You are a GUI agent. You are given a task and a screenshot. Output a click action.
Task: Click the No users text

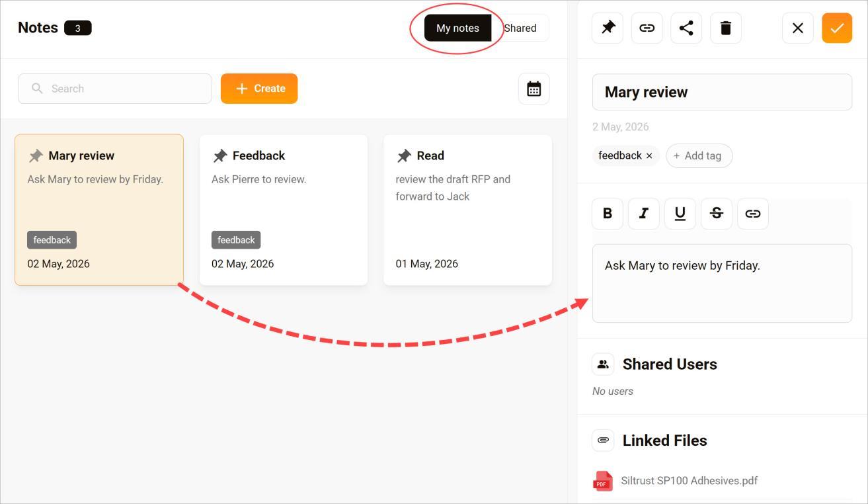coord(613,391)
